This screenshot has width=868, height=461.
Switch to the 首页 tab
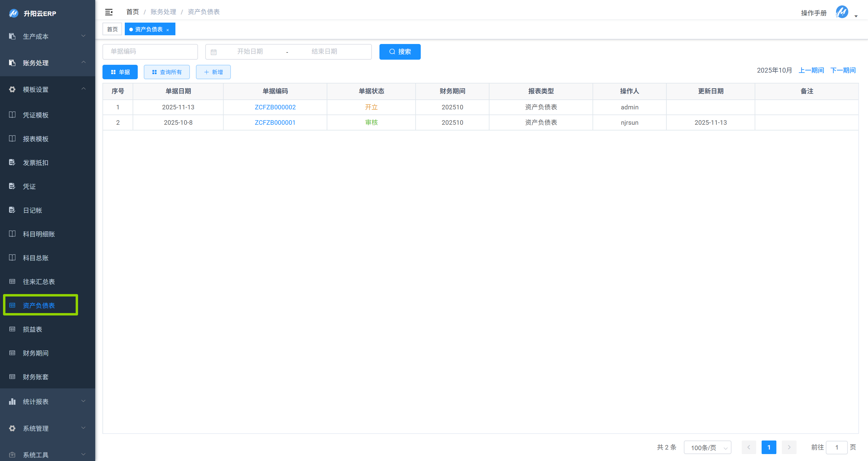click(x=112, y=29)
